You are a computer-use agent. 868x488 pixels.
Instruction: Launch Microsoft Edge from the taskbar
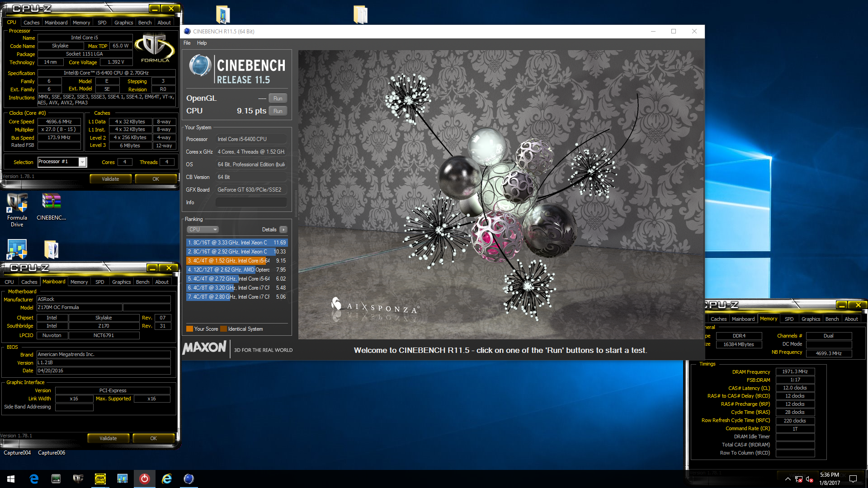(34, 479)
